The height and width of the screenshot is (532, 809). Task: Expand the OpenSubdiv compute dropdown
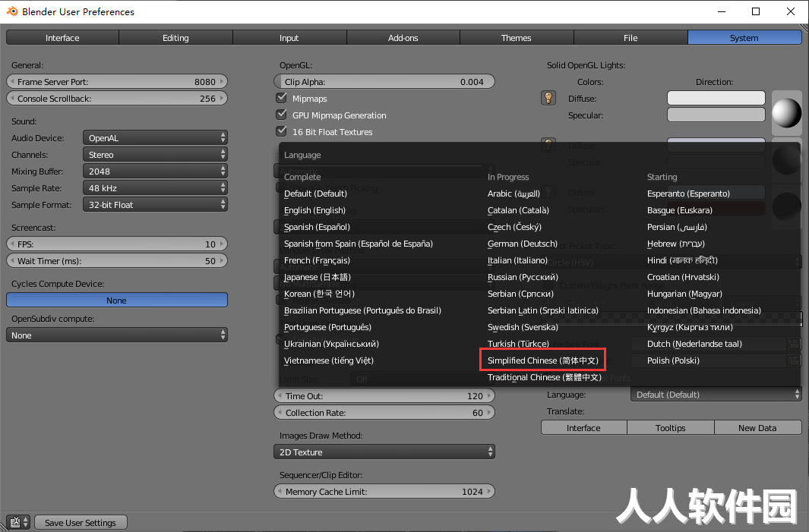117,335
